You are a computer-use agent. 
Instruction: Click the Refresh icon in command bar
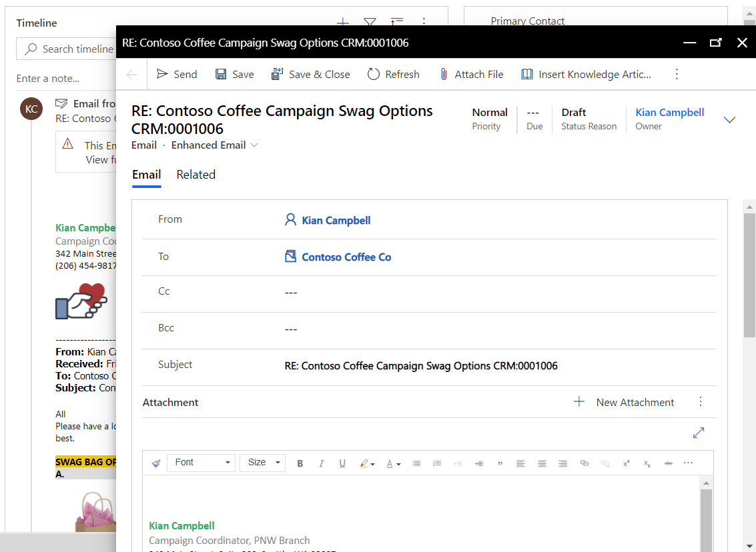tap(374, 75)
